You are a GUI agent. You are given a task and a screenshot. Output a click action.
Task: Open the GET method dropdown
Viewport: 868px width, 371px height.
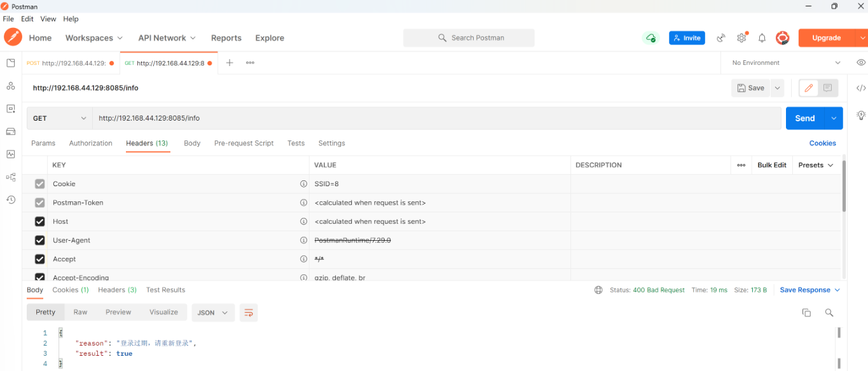(60, 118)
